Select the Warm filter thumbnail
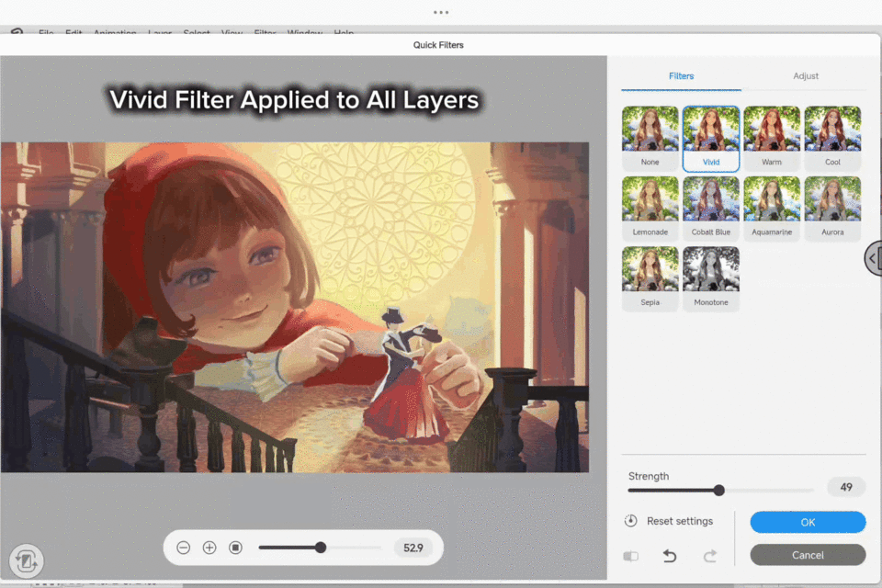882x588 pixels. (772, 138)
